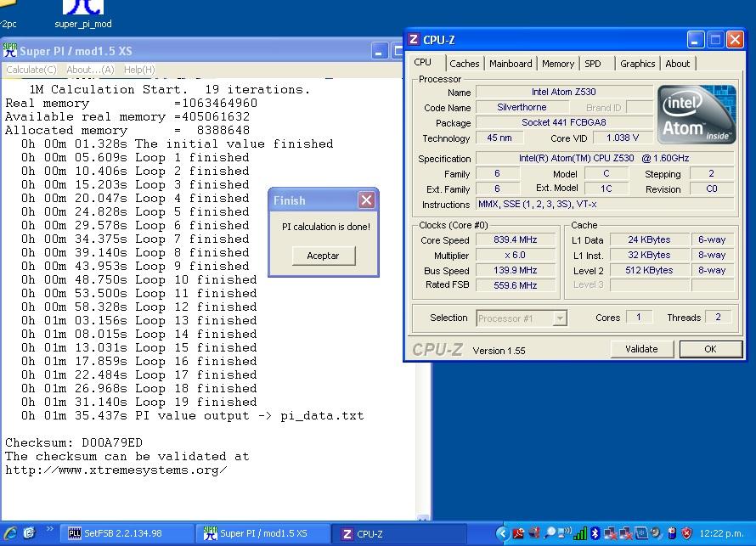Click the Core Speed value 839.4 MHz
Screen dimensions: 756x546
coord(516,239)
